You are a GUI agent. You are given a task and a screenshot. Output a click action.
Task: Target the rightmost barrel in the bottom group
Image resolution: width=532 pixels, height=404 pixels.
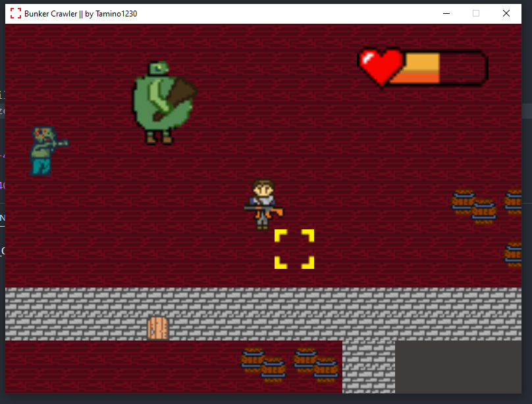coord(326,370)
